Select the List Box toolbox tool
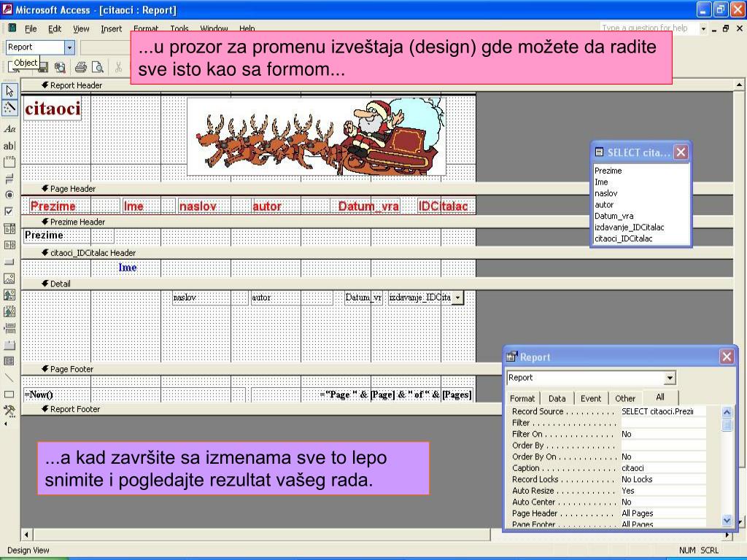The height and width of the screenshot is (560, 747). tap(9, 245)
